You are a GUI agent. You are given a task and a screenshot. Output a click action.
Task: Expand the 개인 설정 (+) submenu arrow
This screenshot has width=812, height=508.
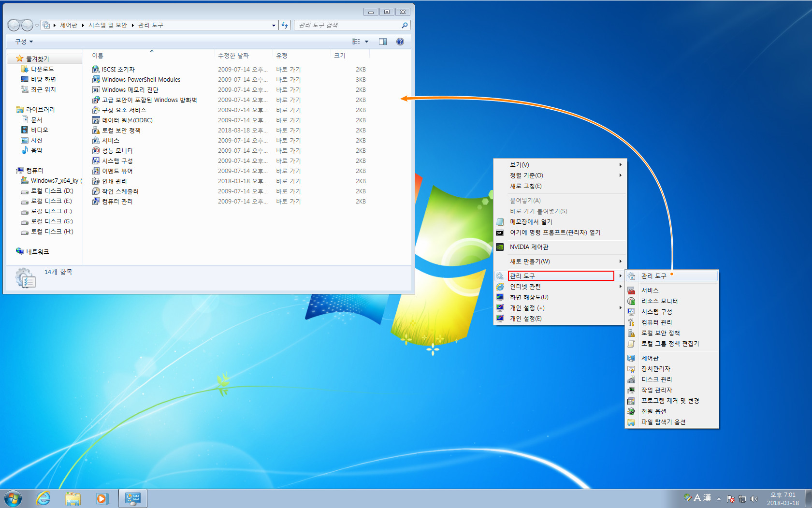(620, 308)
